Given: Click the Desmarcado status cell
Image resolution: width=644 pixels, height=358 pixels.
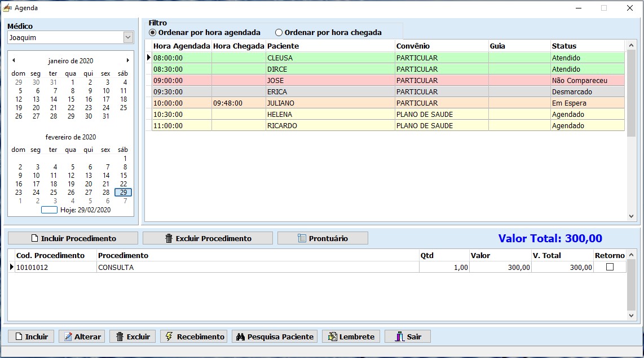Looking at the screenshot, I should (x=587, y=91).
